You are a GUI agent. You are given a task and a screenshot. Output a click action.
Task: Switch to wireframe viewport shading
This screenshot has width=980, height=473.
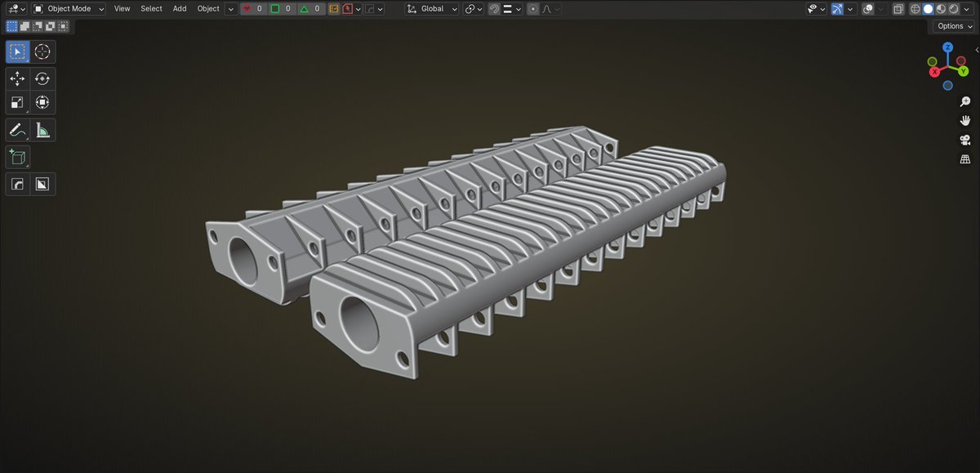click(x=915, y=8)
